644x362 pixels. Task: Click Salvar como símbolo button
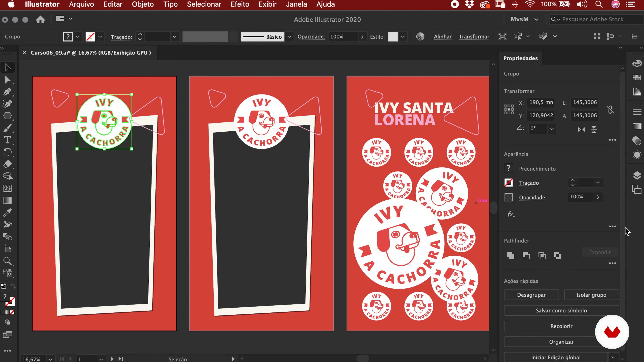tap(561, 311)
